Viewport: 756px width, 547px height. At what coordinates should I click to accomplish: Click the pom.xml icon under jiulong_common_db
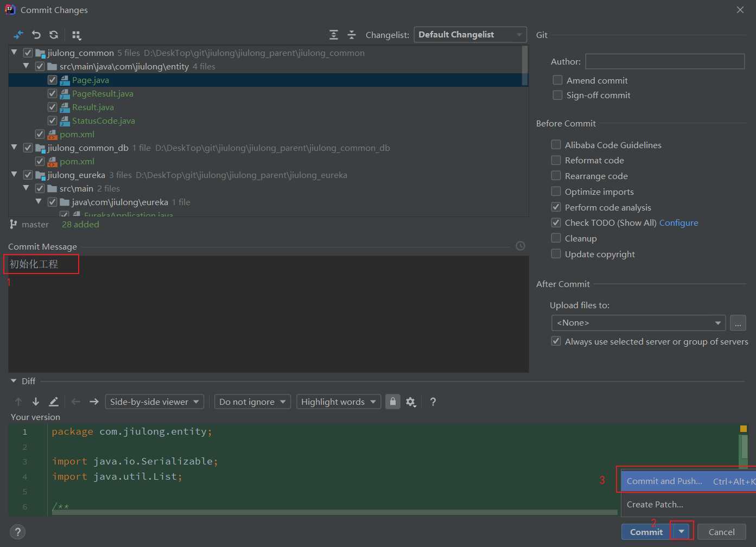[52, 162]
